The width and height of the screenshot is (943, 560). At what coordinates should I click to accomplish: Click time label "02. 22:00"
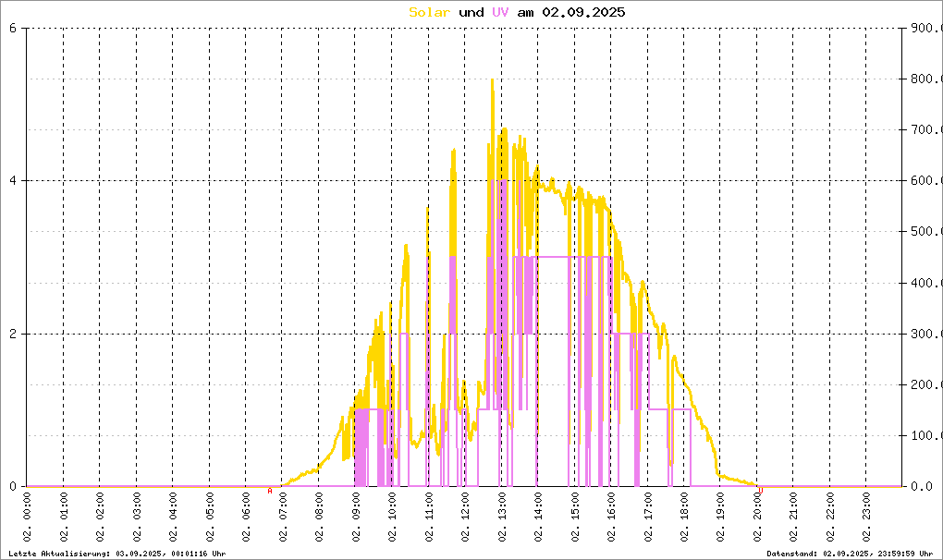[x=830, y=517]
